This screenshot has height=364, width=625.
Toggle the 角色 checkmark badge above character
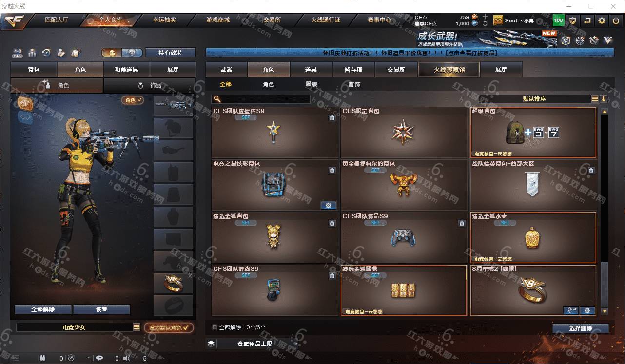coord(133,100)
